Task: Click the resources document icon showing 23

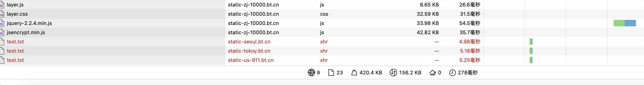Action: 331,73
